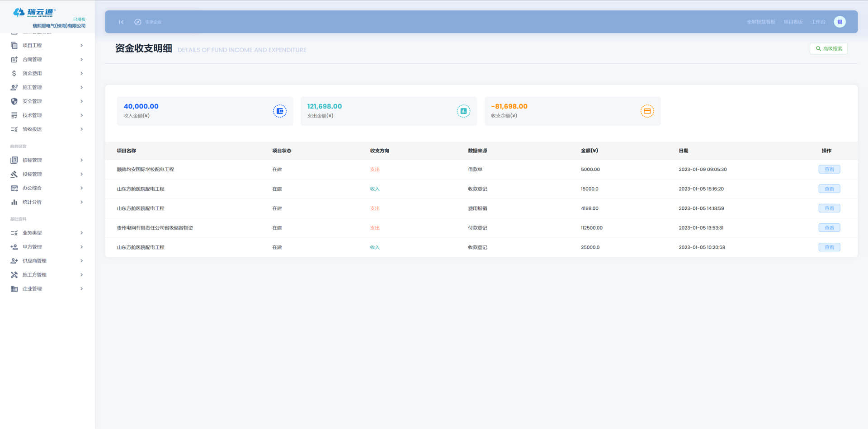The image size is (868, 429).
Task: Open 项目看板 in top bar
Action: tap(793, 22)
